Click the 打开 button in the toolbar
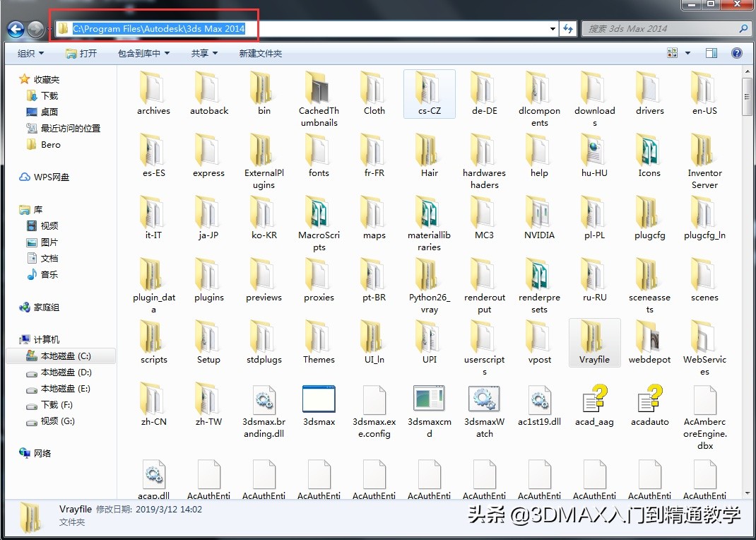 point(81,53)
